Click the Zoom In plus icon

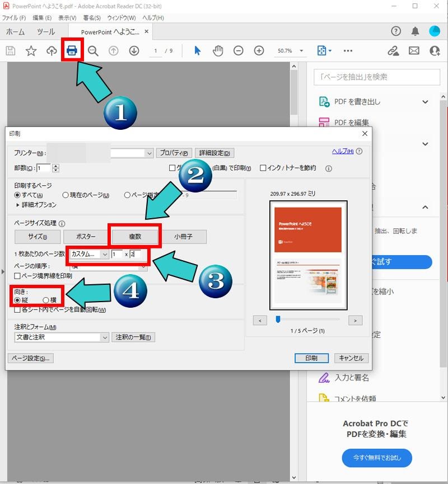[x=259, y=50]
